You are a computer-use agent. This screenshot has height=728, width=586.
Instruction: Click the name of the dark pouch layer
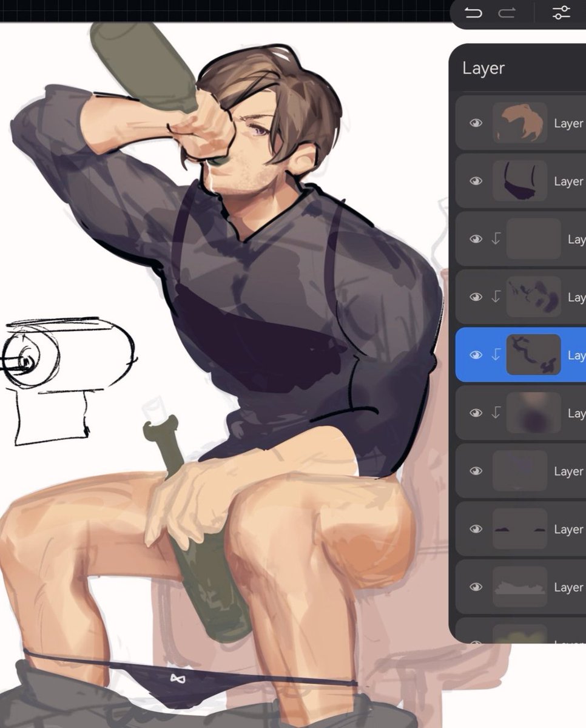point(569,181)
